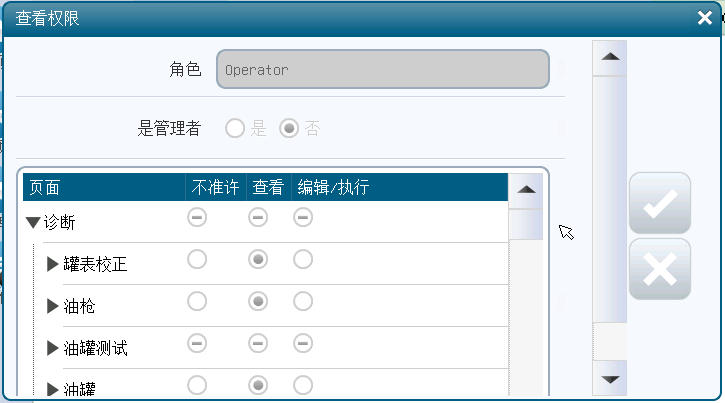
Task: Set 油罐测试 row to 编辑/执行
Action: pyautogui.click(x=303, y=343)
